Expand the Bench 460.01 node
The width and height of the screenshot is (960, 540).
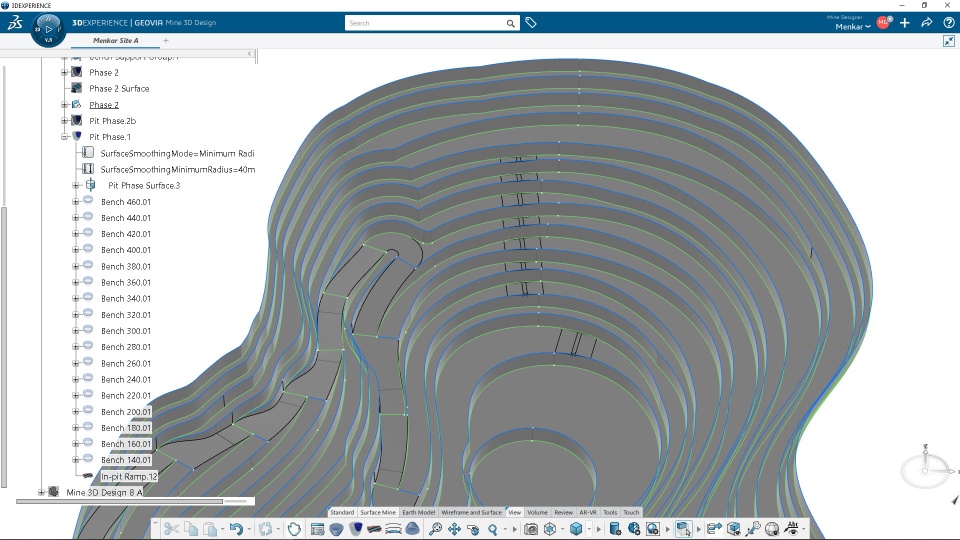coord(76,201)
